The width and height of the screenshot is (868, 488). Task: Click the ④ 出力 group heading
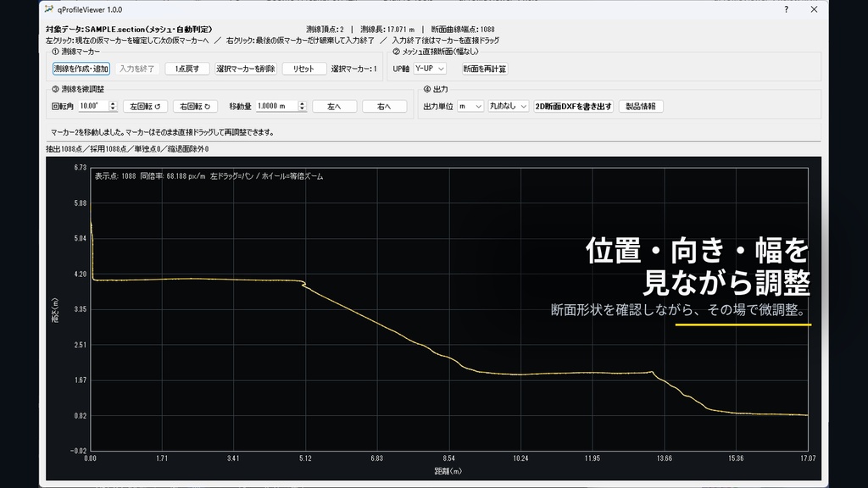tap(436, 89)
